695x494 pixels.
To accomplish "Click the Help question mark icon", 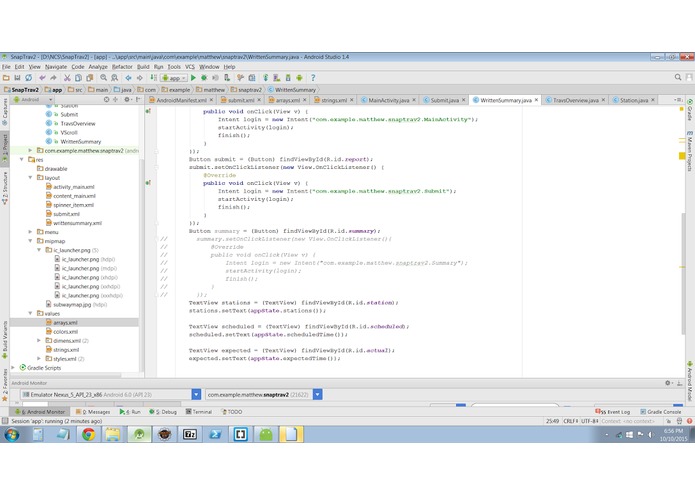I will tap(313, 78).
